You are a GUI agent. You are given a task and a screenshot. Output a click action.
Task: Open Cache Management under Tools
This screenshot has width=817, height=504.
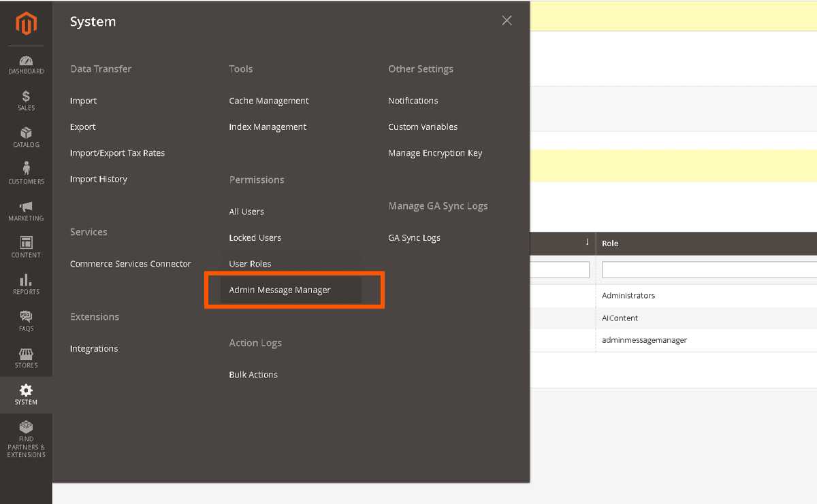click(269, 101)
